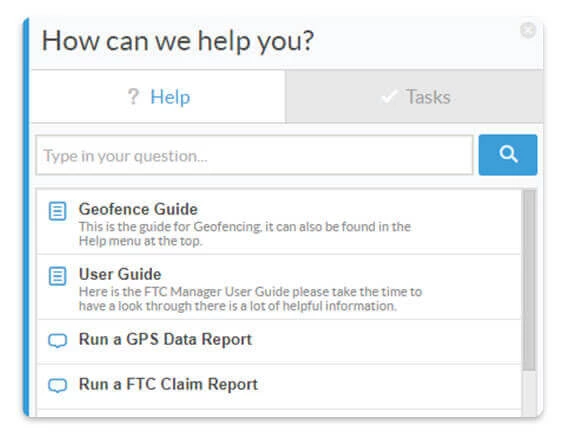Select the Help tab
The height and width of the screenshot is (445, 565).
point(159,97)
